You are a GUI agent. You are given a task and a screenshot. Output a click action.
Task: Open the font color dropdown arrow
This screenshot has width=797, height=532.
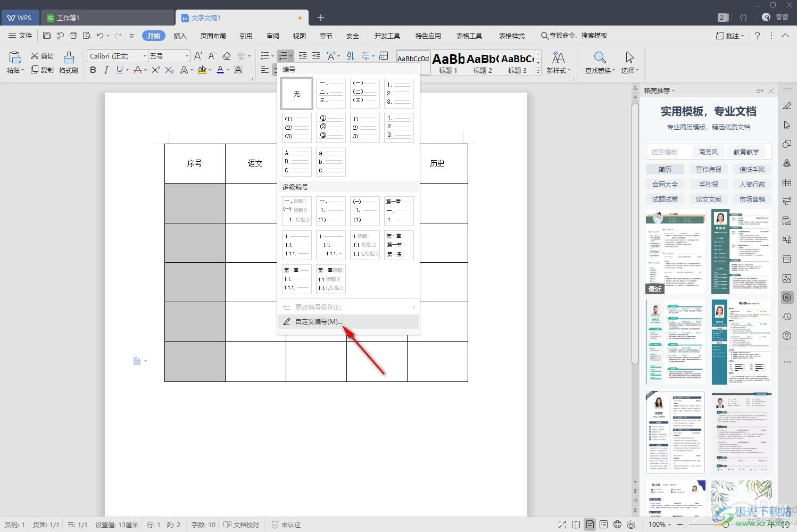coord(228,70)
